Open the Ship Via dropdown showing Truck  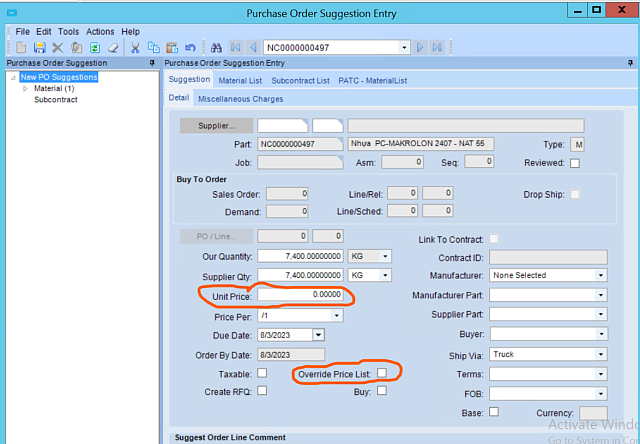click(x=601, y=354)
